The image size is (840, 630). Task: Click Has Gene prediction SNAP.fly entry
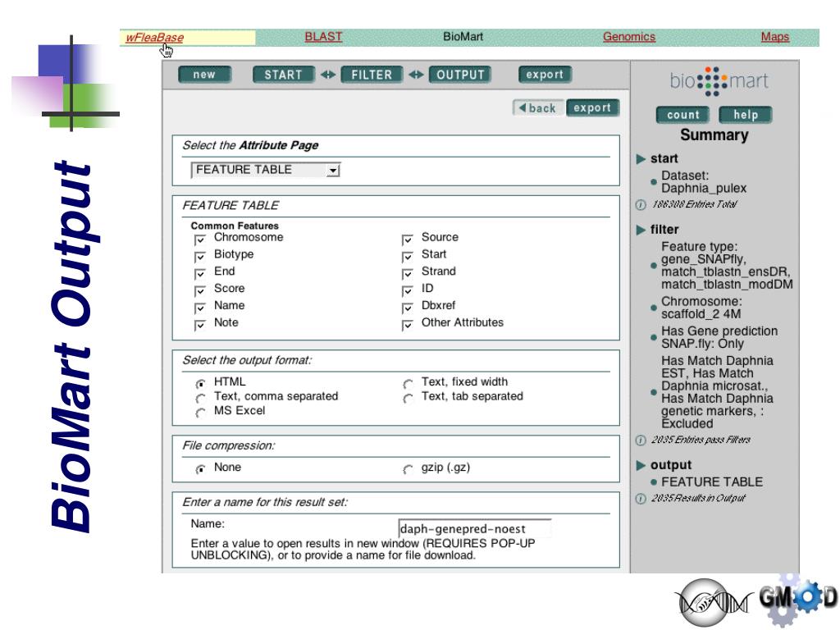719,337
